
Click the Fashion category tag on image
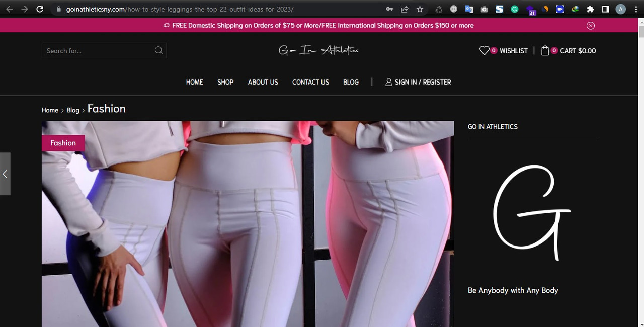coord(63,143)
